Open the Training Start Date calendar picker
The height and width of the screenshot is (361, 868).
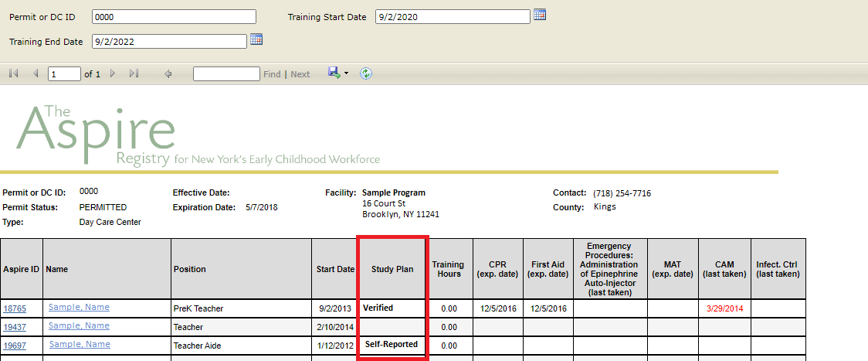(x=540, y=15)
